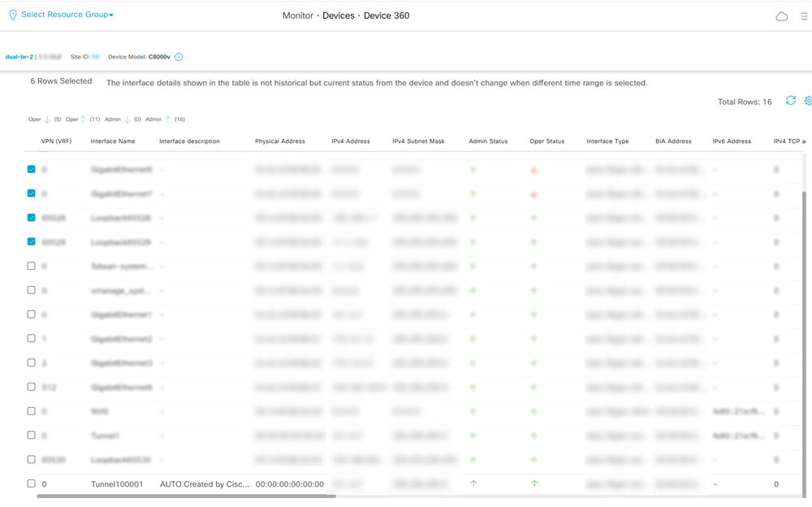The height and width of the screenshot is (507, 812).
Task: Select the Tunnel100001 row checkbox
Action: tap(31, 483)
